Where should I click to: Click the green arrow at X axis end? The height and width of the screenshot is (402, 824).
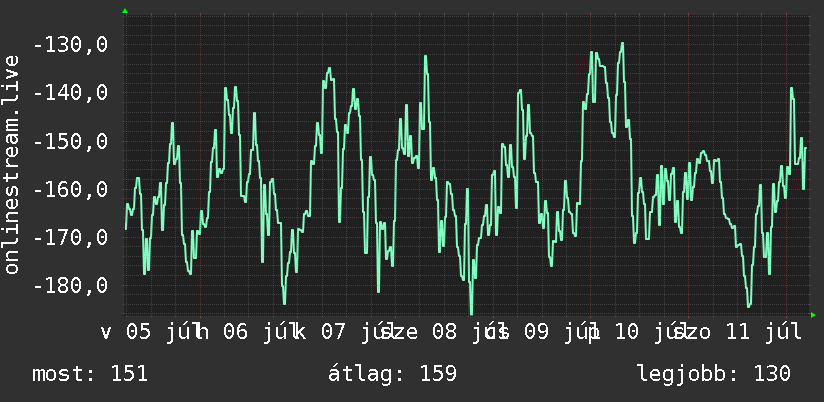pyautogui.click(x=813, y=315)
